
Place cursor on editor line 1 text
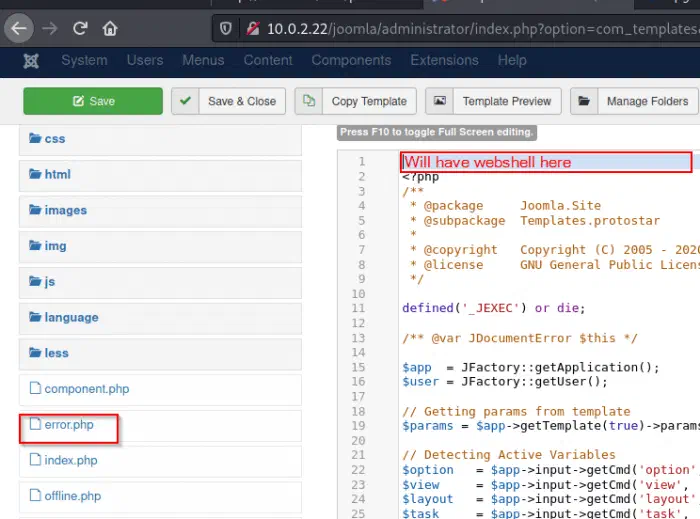tap(488, 162)
